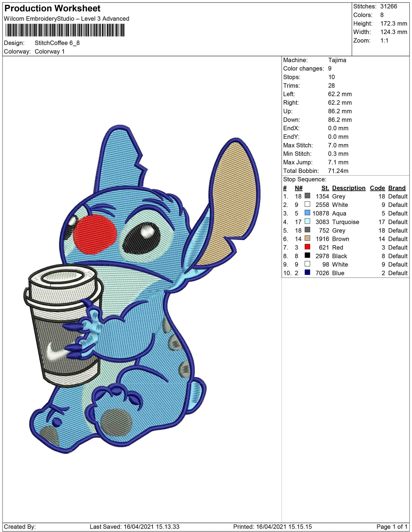Select the Max Stitch value "7.0 mm"
Viewport: 412px width, 532px height.
pos(338,146)
